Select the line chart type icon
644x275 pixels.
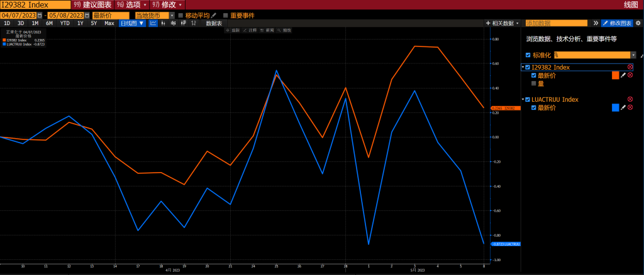[153, 23]
